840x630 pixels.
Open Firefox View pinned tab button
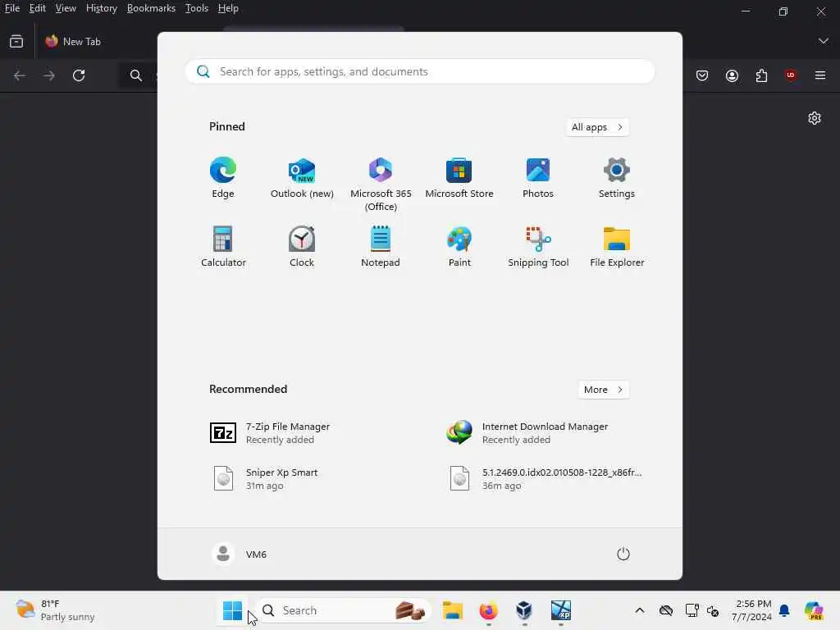point(16,41)
